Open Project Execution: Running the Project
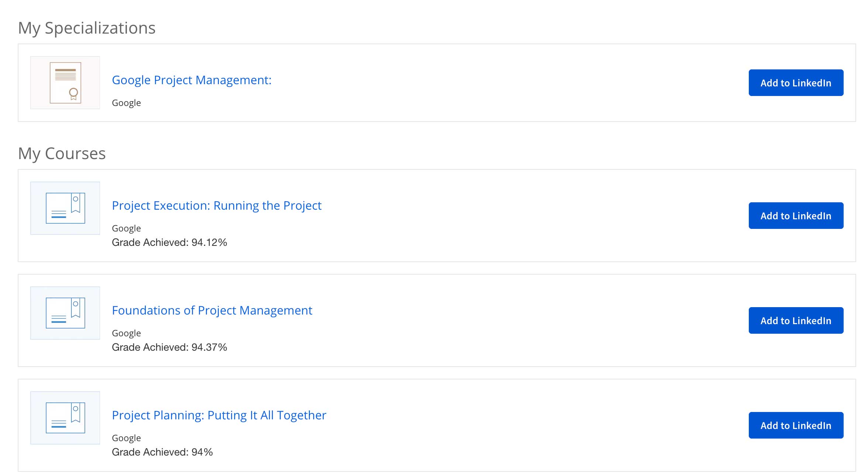 (217, 206)
